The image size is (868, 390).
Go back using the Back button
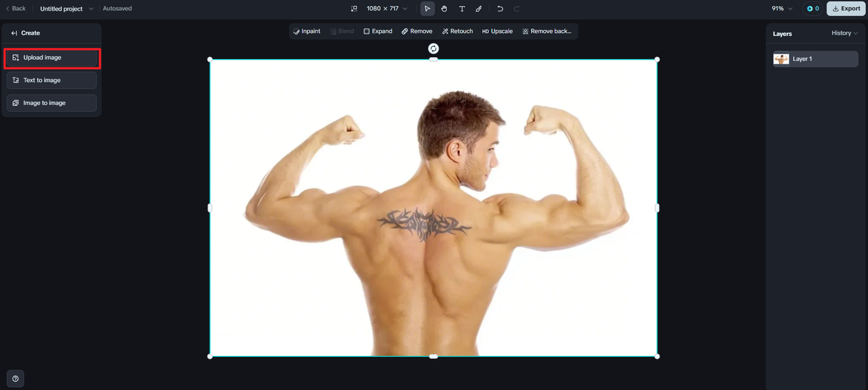[16, 9]
